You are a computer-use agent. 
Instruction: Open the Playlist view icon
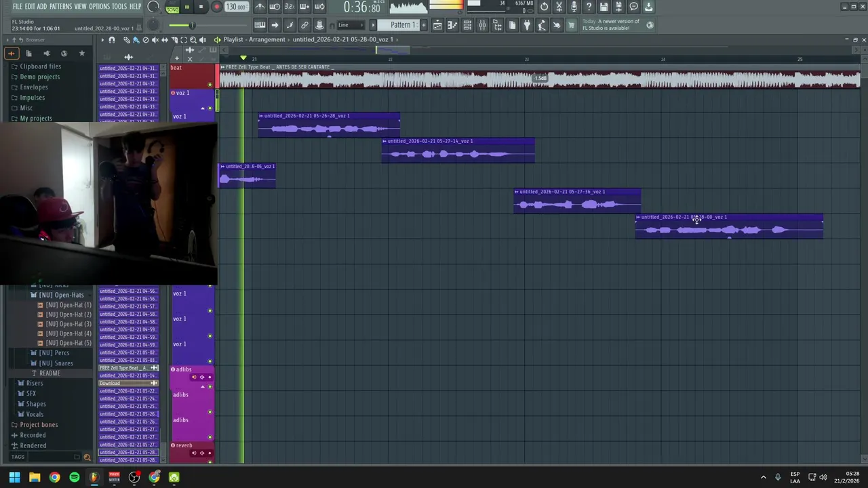point(437,25)
